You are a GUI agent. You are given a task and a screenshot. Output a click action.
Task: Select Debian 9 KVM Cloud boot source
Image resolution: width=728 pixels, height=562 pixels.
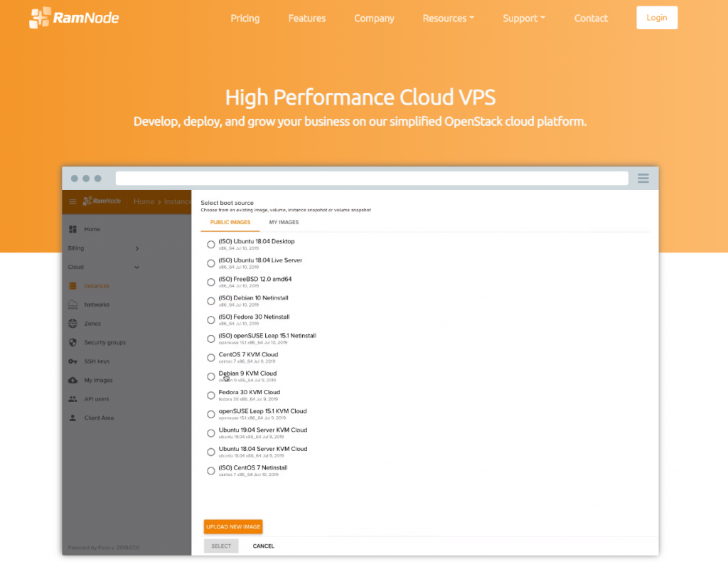click(210, 376)
